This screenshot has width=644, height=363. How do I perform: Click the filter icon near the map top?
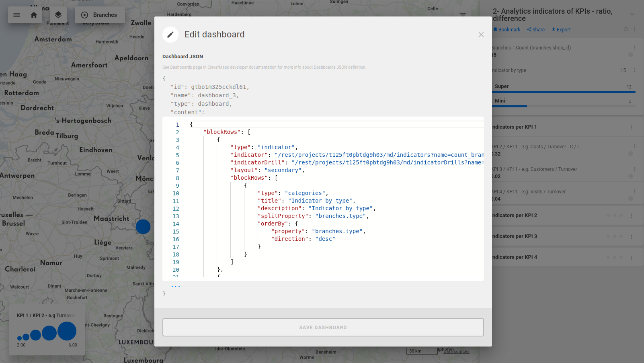tap(463, 14)
